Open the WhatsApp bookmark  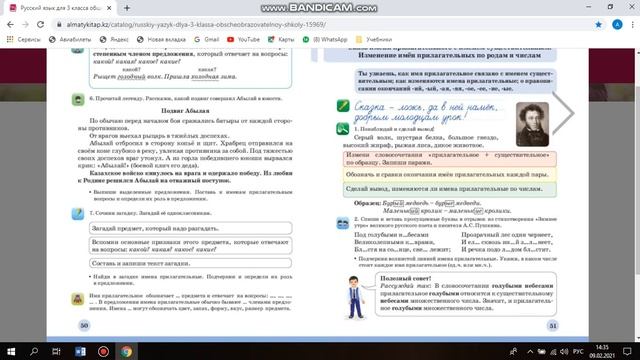(x=325, y=39)
